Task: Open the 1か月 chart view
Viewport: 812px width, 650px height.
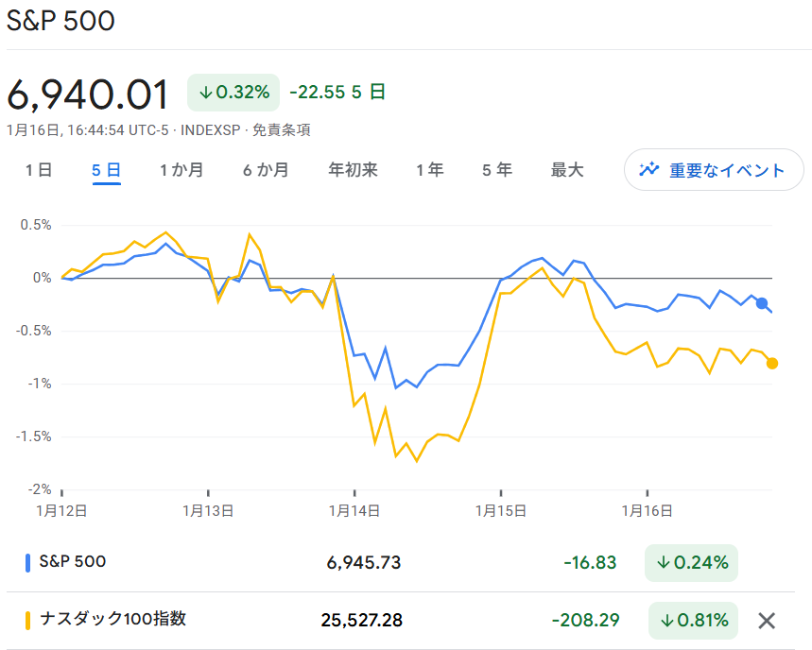Action: click(x=181, y=170)
